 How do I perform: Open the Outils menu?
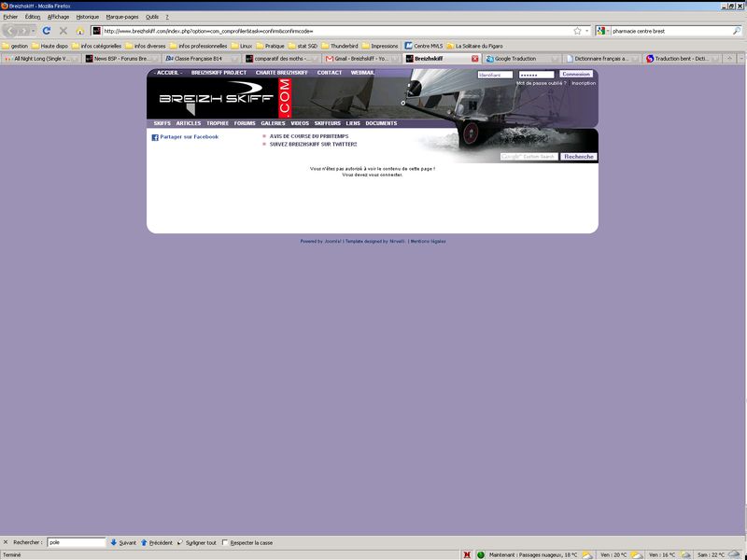pyautogui.click(x=152, y=17)
